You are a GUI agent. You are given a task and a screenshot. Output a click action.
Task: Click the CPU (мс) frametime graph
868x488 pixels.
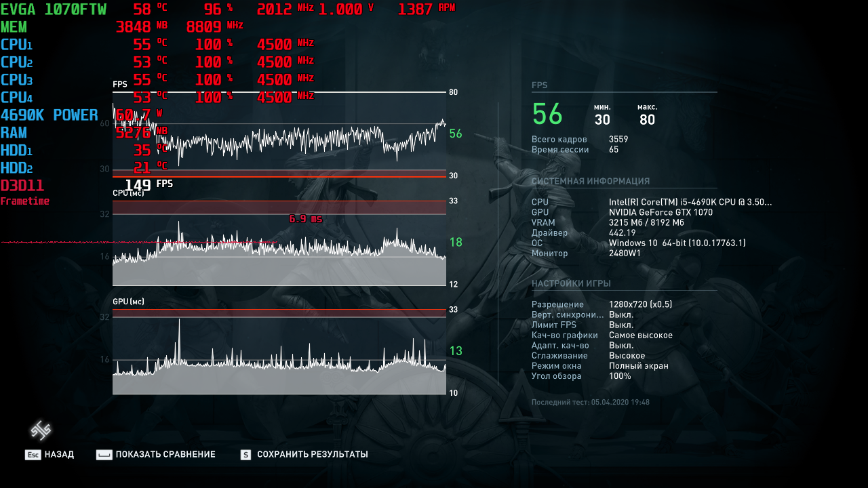coord(279,243)
